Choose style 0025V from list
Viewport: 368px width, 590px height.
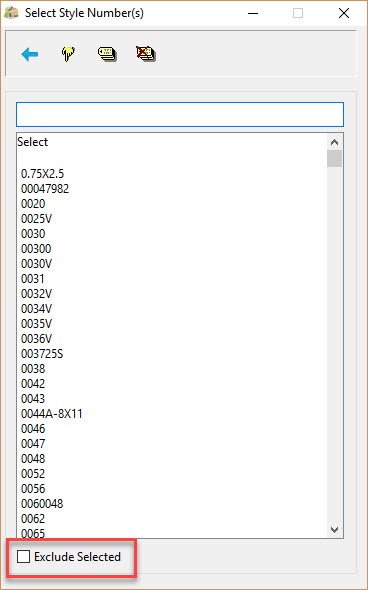[x=36, y=219]
